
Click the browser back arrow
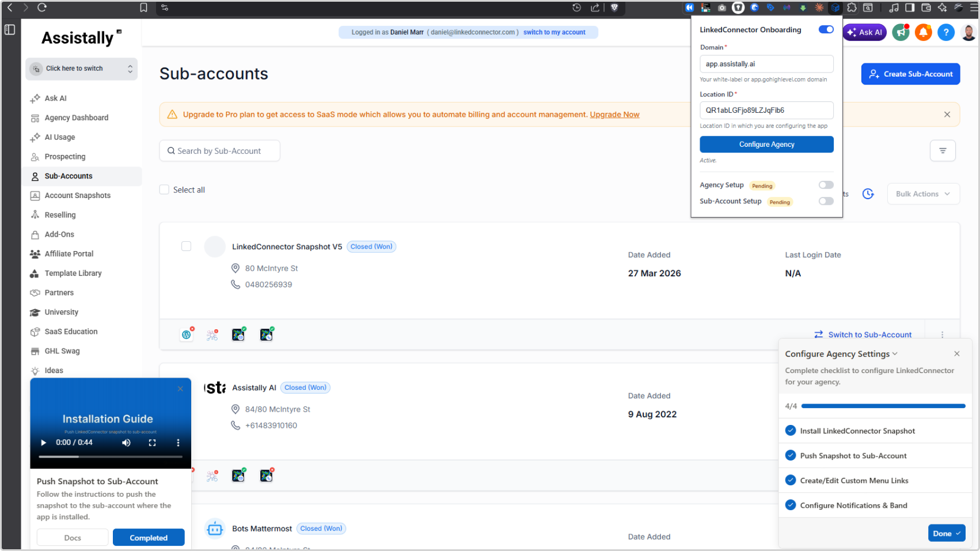pyautogui.click(x=9, y=7)
